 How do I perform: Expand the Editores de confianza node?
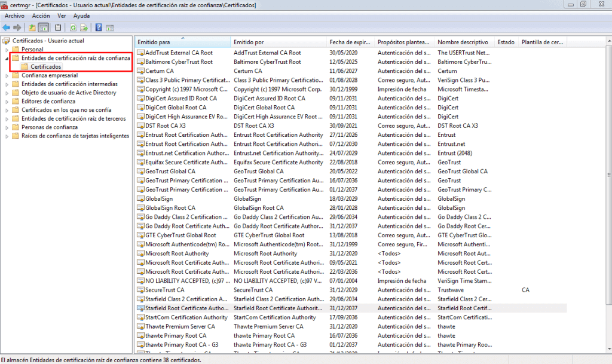point(7,102)
